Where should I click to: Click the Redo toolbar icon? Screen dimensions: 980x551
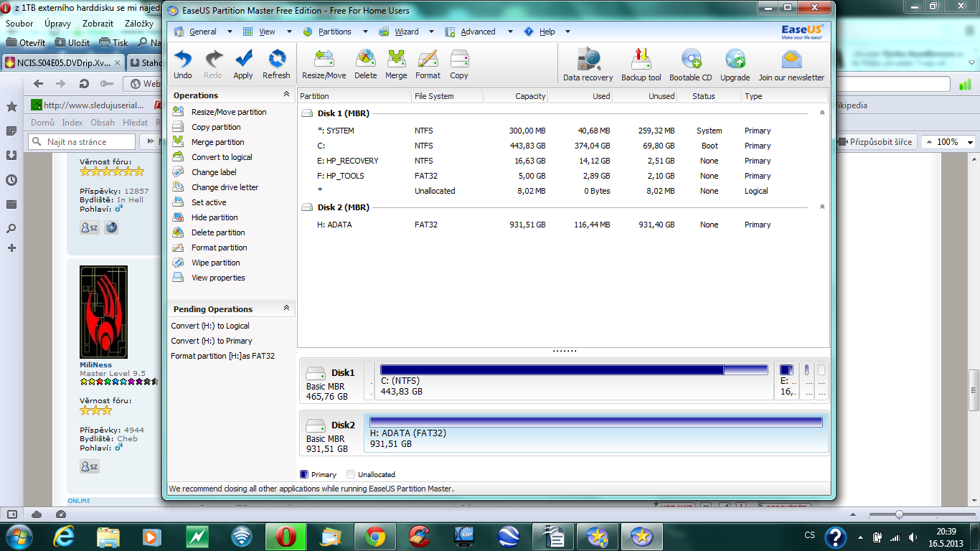(x=213, y=64)
